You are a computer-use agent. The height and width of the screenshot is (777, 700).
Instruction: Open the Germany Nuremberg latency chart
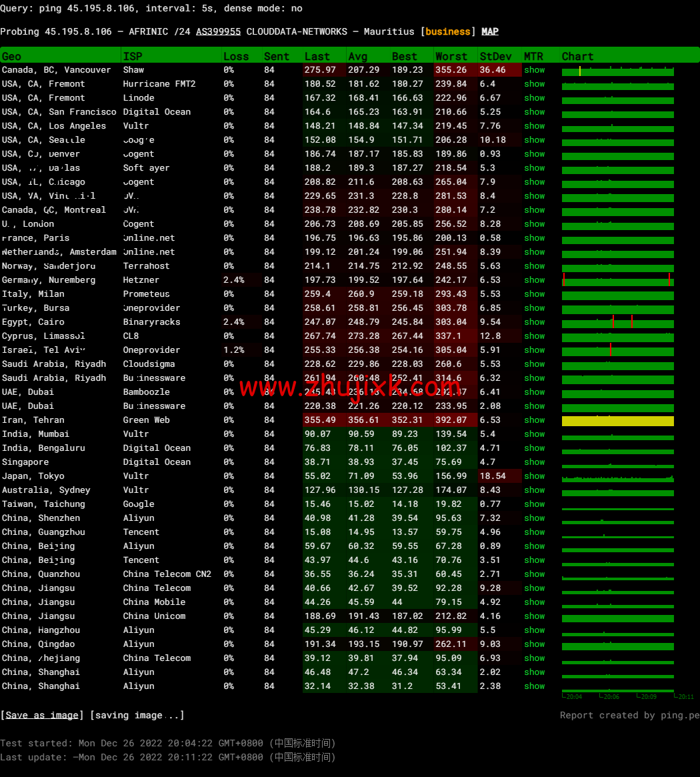click(x=617, y=281)
